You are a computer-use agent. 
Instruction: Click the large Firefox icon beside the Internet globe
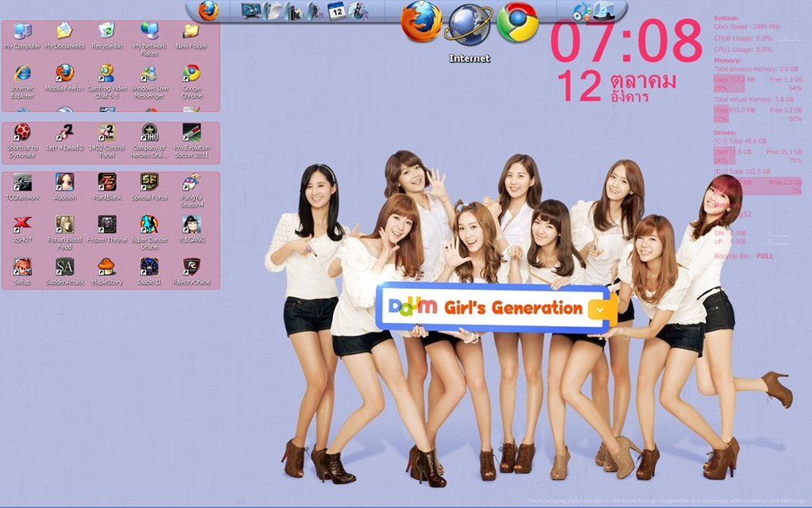click(x=421, y=21)
